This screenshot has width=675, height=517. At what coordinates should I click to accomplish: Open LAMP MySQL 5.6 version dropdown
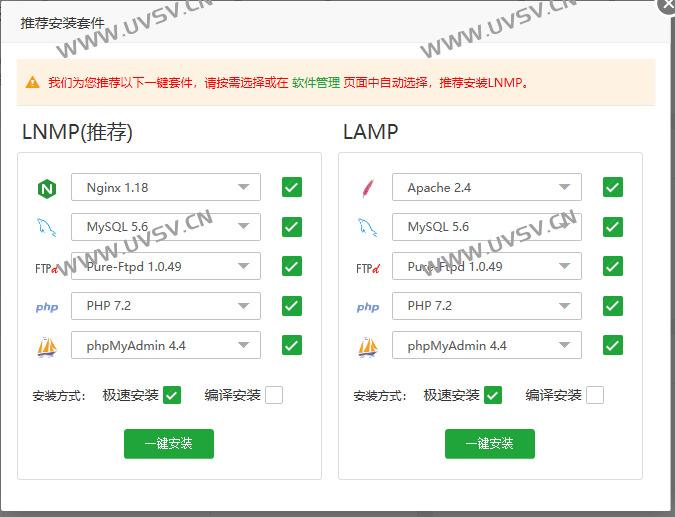click(x=487, y=227)
